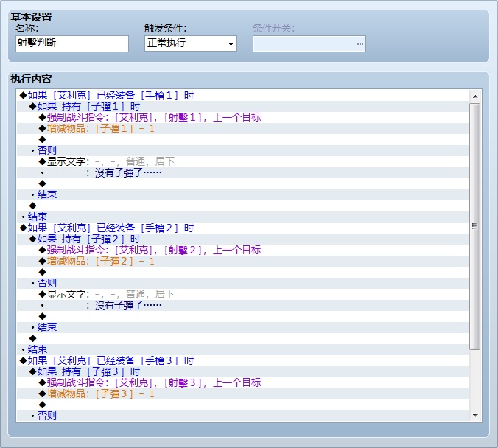Select the empty diamond row after 增减物品 [子彈3]
Image resolution: width=498 pixels, height=448 pixels.
pyautogui.click(x=242, y=405)
